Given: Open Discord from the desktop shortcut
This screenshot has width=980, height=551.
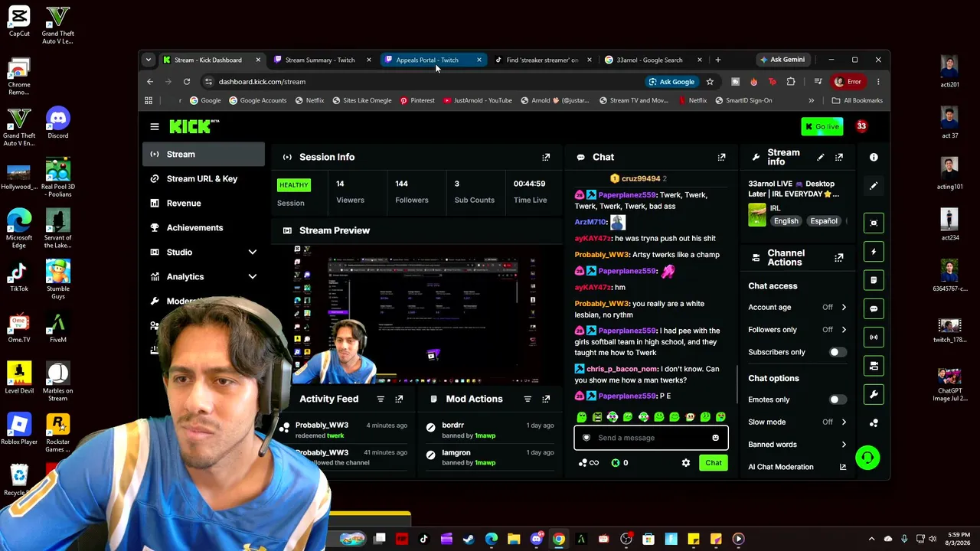Looking at the screenshot, I should [57, 122].
